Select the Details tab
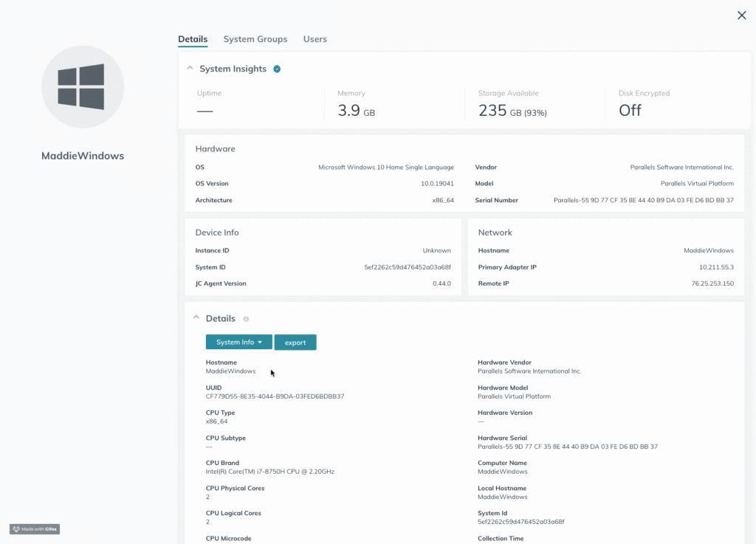The image size is (756, 544). [x=193, y=39]
